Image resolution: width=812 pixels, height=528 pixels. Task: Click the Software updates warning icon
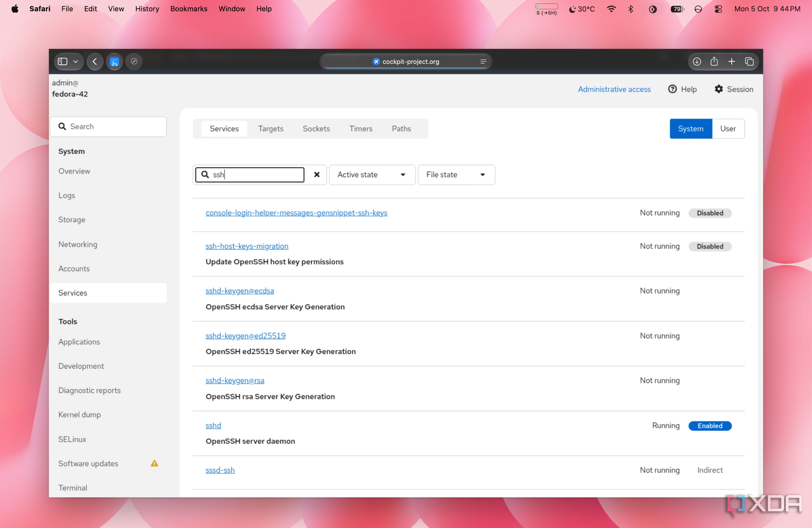(155, 463)
